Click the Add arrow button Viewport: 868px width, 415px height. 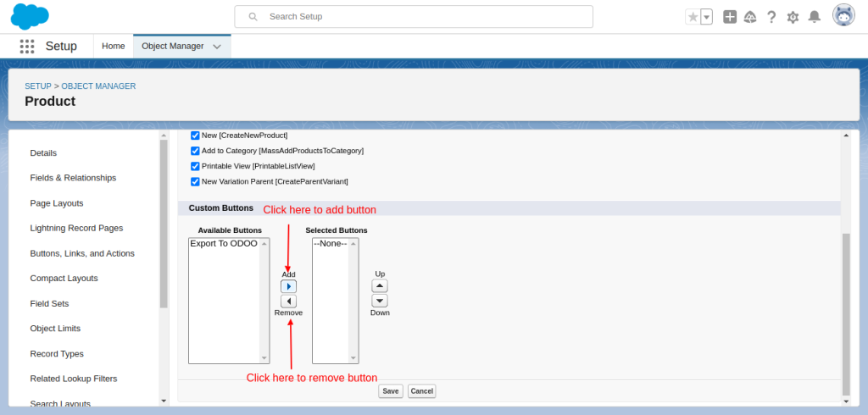point(288,287)
